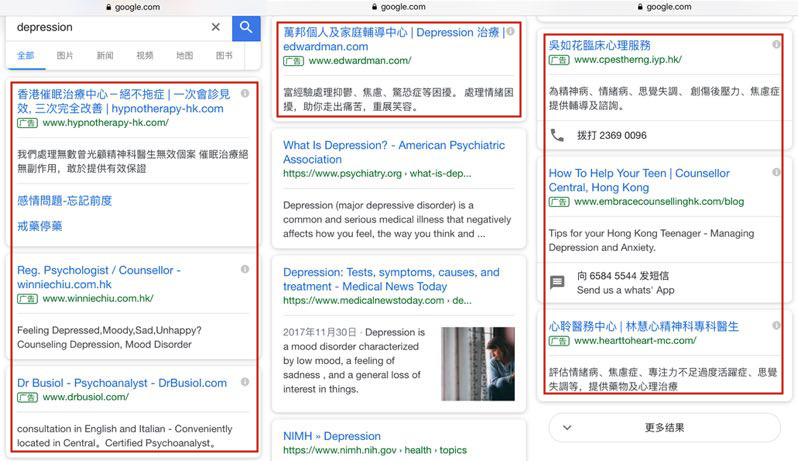Click 拨打 2369 0096 call text
The height and width of the screenshot is (461, 798).
point(612,135)
